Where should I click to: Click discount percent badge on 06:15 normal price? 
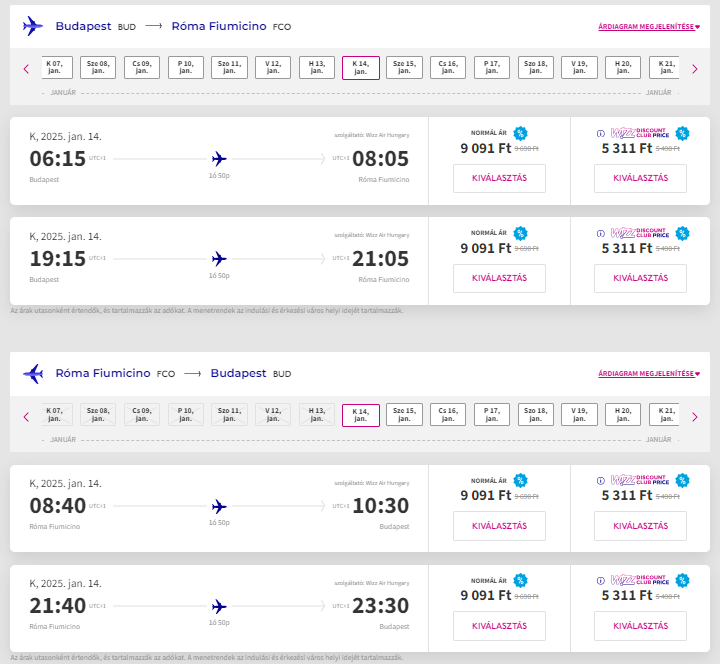(520, 133)
